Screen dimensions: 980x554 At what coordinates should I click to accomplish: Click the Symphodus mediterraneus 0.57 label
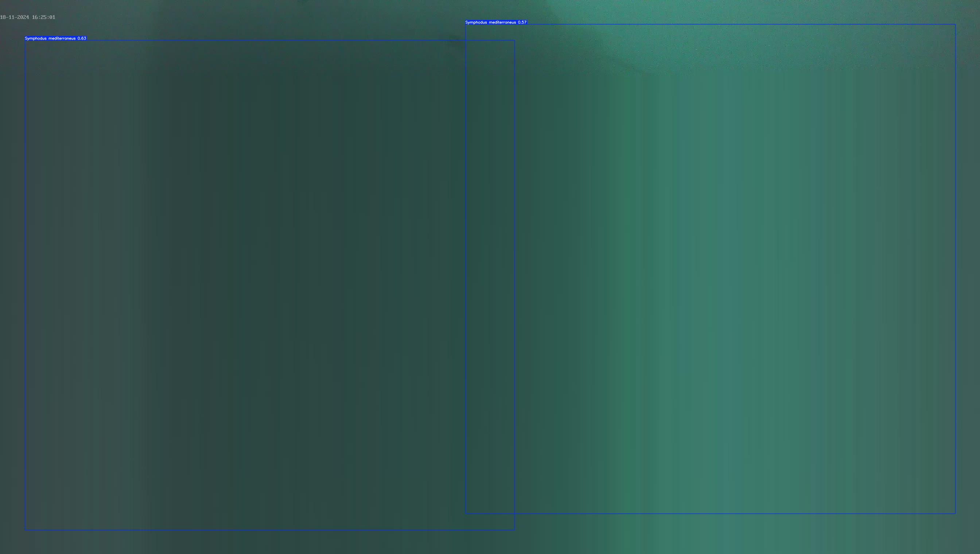tap(496, 23)
